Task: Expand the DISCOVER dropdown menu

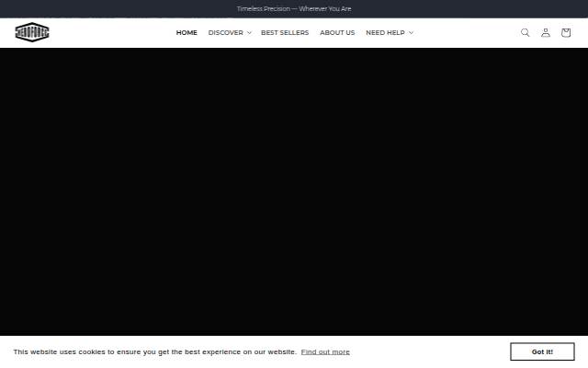Action: [230, 33]
